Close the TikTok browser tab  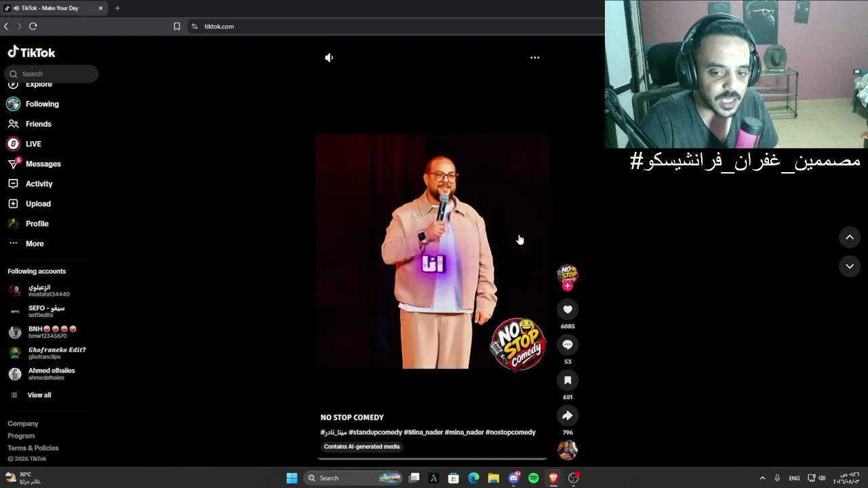(100, 8)
